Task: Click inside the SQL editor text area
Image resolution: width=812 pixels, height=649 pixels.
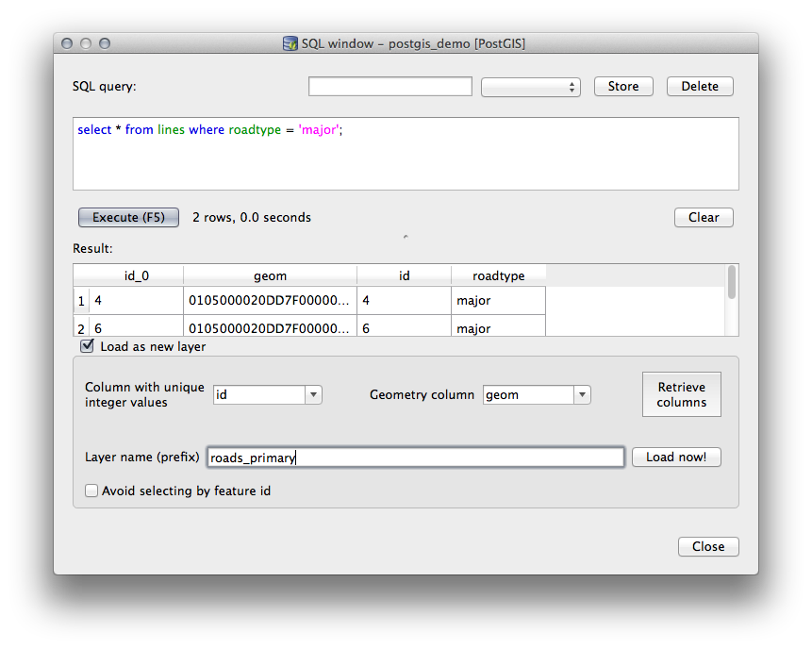Action: pyautogui.click(x=406, y=151)
